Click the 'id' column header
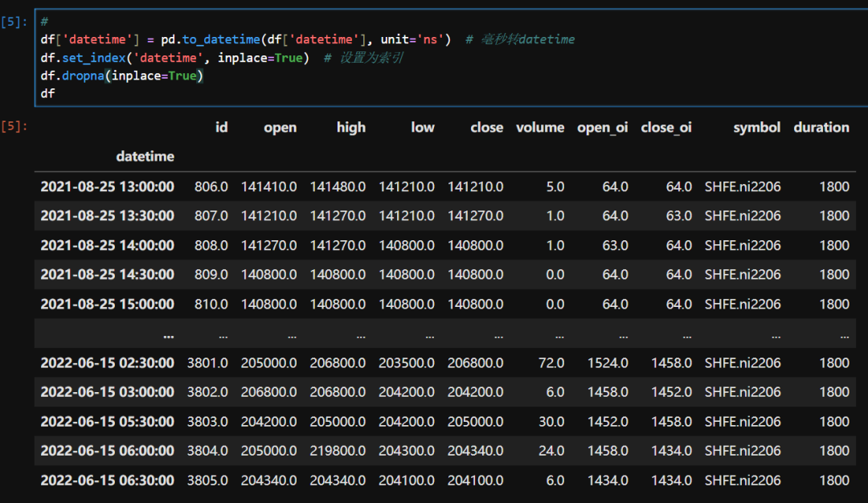 pyautogui.click(x=222, y=127)
